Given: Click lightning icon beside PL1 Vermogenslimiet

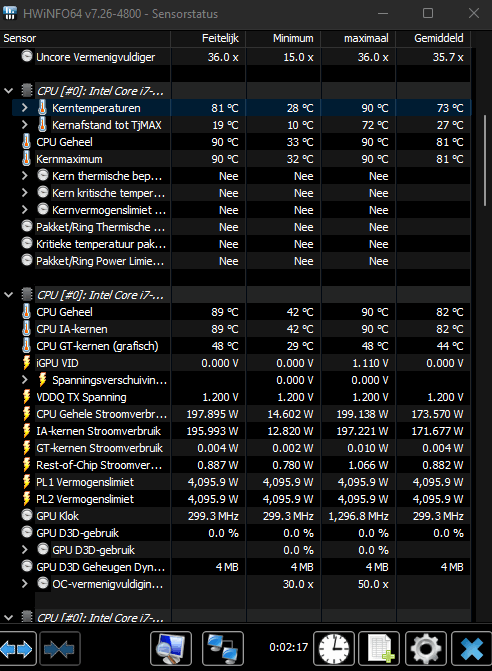Looking at the screenshot, I should [x=27, y=482].
